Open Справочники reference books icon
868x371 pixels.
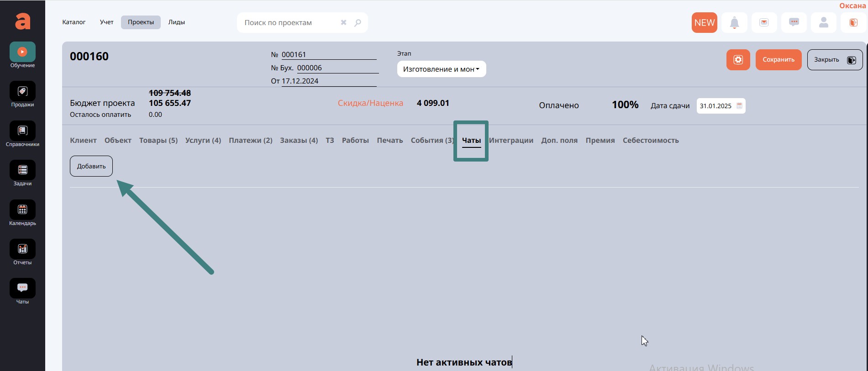click(22, 131)
